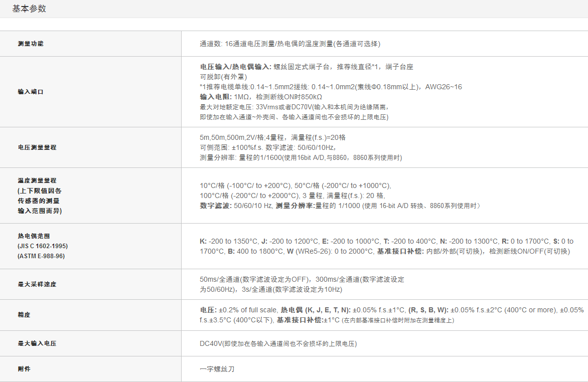Select the bold 输入电阻 text
588x382 pixels.
[x=216, y=97]
